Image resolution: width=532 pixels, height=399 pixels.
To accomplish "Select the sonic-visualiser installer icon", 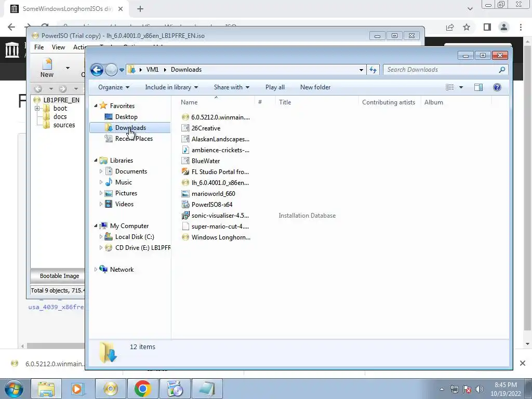I will [x=185, y=215].
